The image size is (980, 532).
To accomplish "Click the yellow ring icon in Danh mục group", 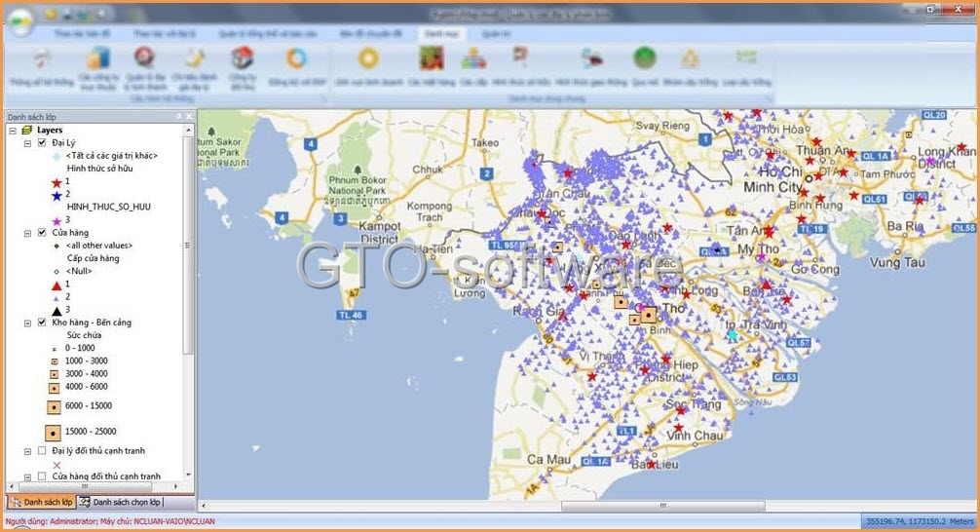I will coord(369,58).
